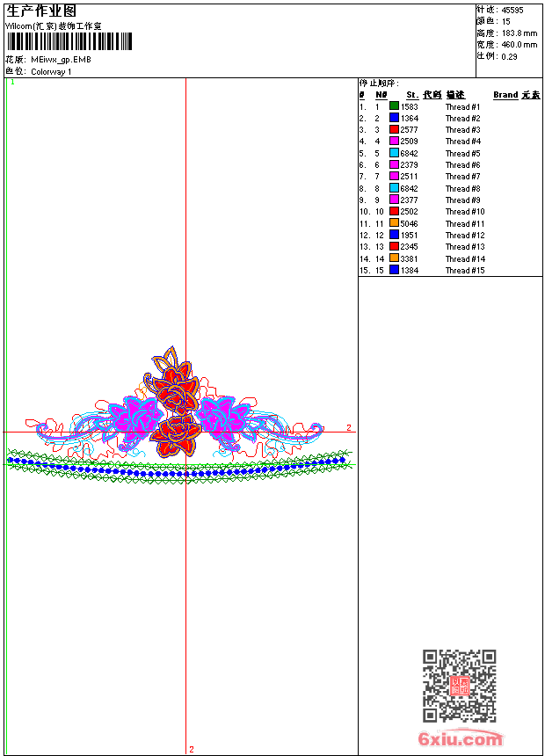Image resolution: width=545 pixels, height=756 pixels.
Task: Choose the magenta swatch next to 2509
Action: tap(394, 141)
